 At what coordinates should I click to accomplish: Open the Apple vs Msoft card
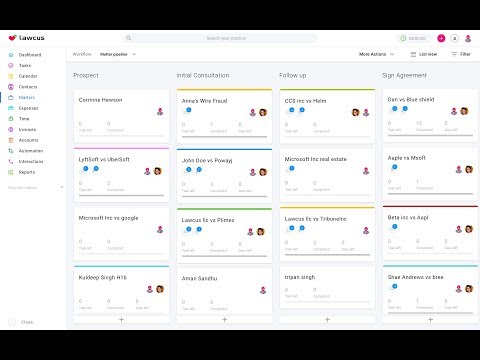pos(430,174)
